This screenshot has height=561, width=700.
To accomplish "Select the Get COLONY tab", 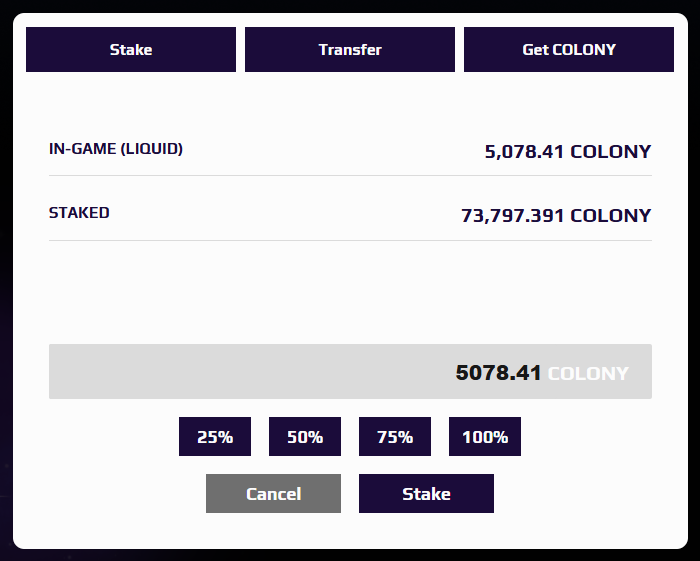I will pos(569,49).
